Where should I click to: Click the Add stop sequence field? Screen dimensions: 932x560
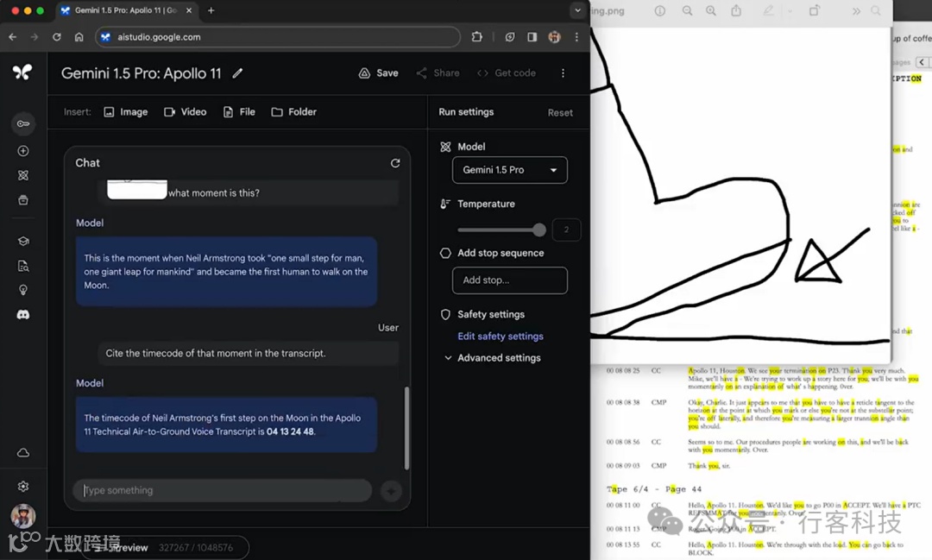pyautogui.click(x=510, y=280)
